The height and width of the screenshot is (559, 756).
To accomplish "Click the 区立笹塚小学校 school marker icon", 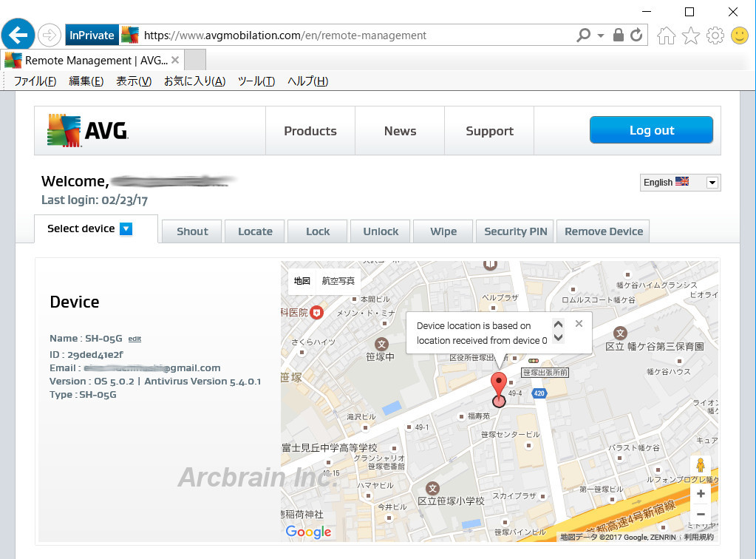I will coord(432,488).
